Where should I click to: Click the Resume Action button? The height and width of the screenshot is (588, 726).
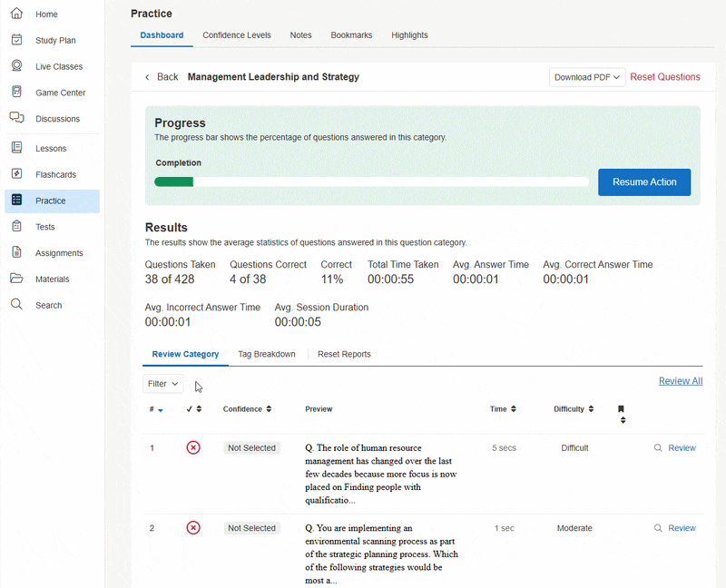644,182
